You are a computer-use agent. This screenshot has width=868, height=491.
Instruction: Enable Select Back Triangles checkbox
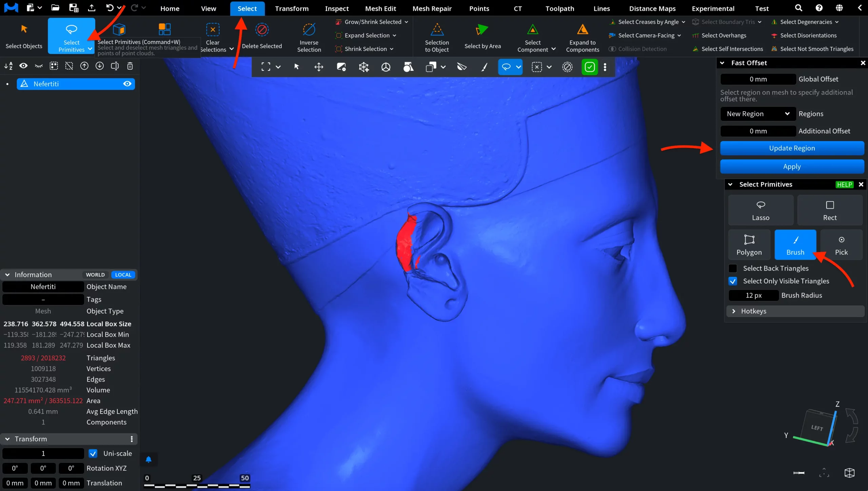[733, 268]
